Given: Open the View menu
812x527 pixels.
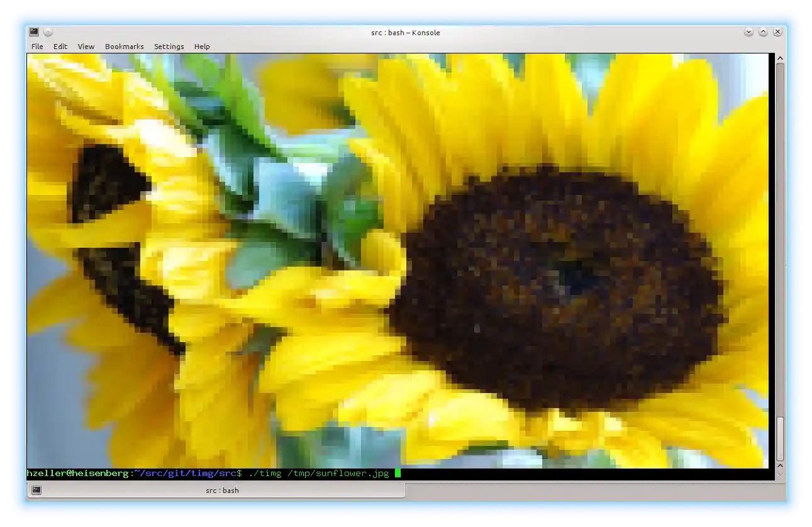Looking at the screenshot, I should tap(86, 47).
